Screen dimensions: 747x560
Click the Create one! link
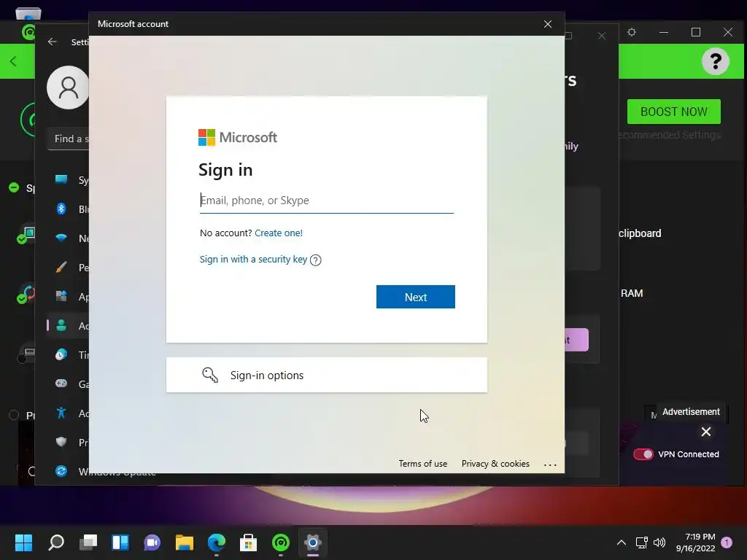(x=279, y=233)
